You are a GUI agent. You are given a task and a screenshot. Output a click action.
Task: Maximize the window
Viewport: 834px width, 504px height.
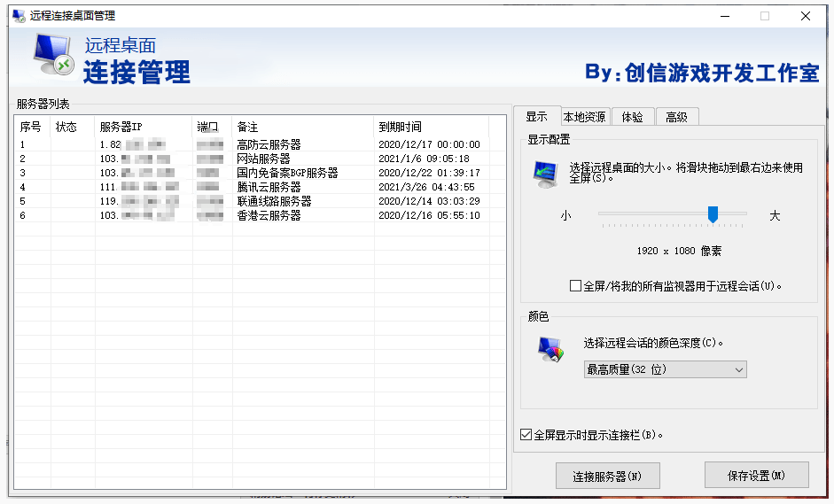pos(765,16)
